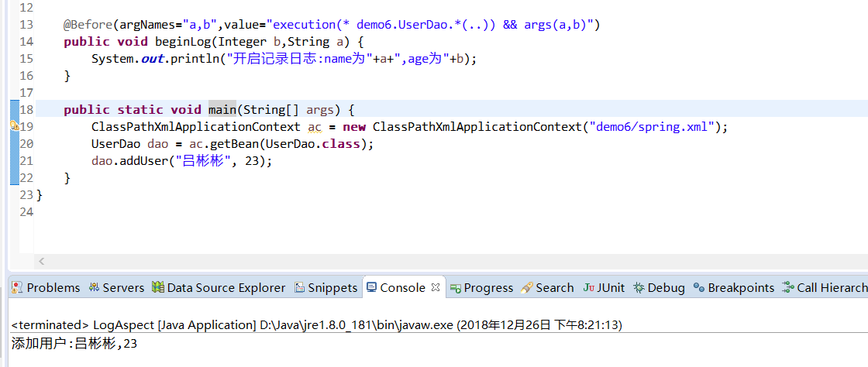Click the addUser method call
The width and height of the screenshot is (868, 367).
(x=144, y=161)
